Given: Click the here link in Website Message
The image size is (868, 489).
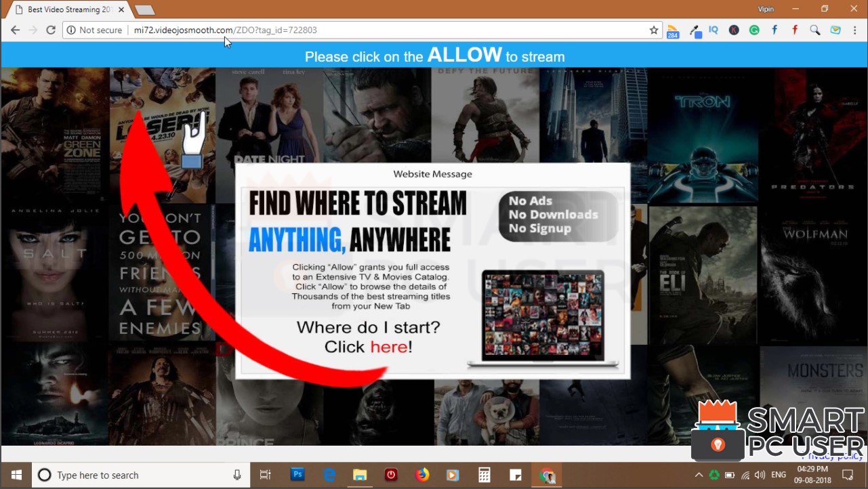Looking at the screenshot, I should [389, 346].
